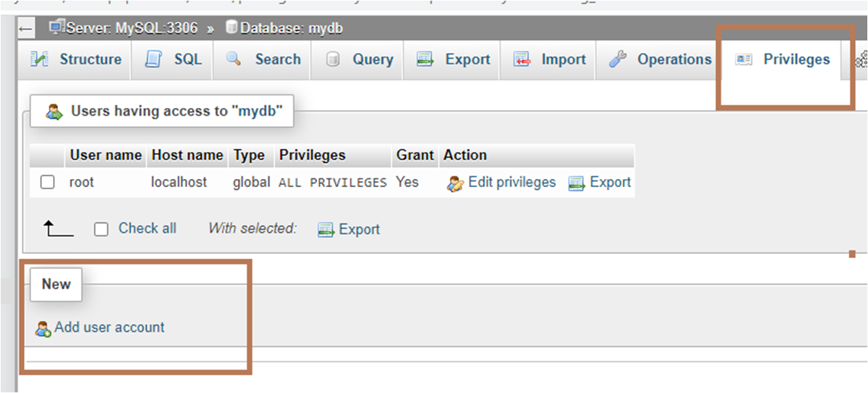Click the Query tab database icon

(333, 60)
